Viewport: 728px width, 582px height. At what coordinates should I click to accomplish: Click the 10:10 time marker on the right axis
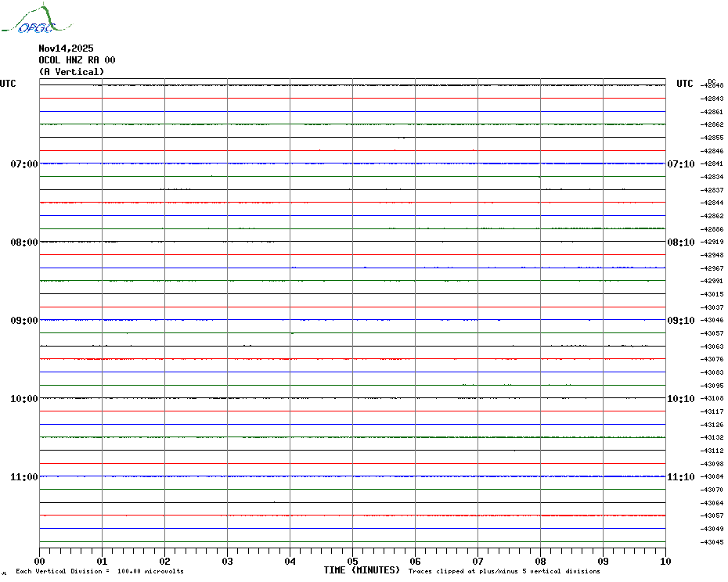[680, 399]
